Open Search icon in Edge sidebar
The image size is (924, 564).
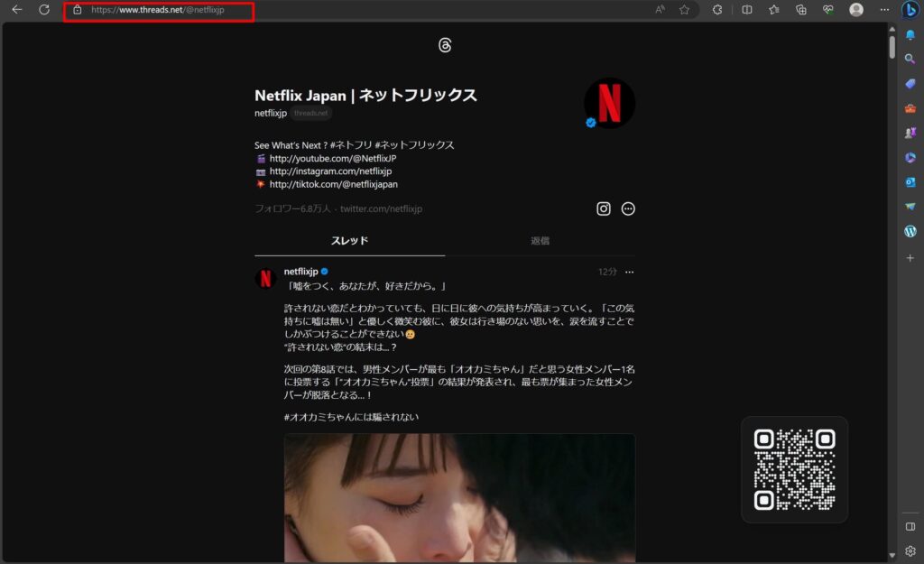pyautogui.click(x=910, y=59)
